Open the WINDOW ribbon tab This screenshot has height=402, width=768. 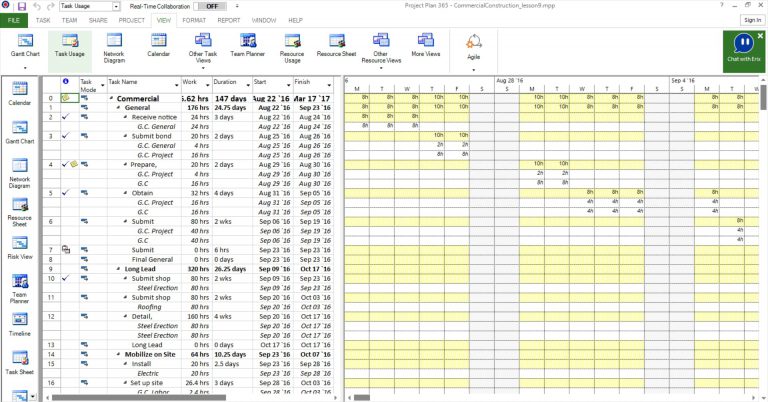[264, 20]
